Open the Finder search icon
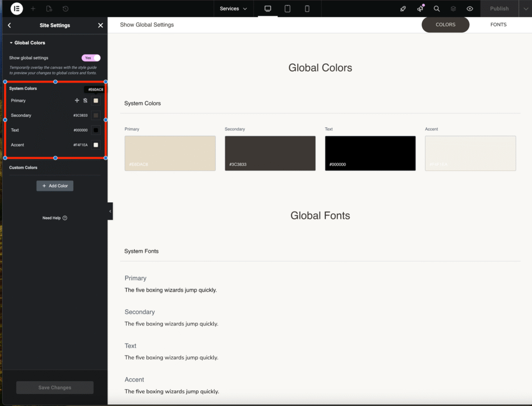The width and height of the screenshot is (532, 406). [x=437, y=9]
